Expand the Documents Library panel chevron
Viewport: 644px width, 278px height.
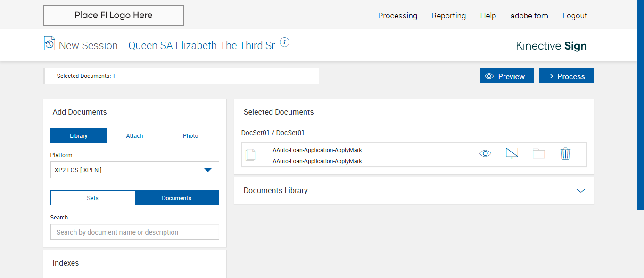[x=581, y=191]
